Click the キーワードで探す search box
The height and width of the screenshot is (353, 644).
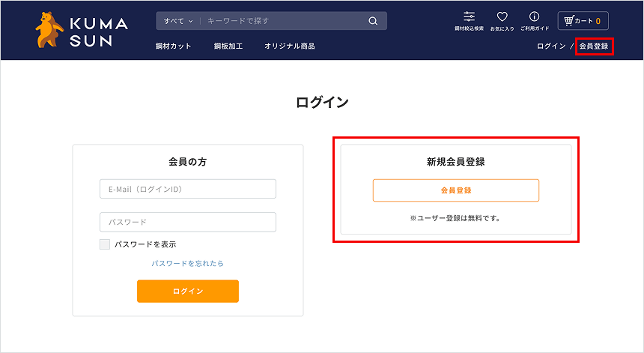tap(285, 21)
